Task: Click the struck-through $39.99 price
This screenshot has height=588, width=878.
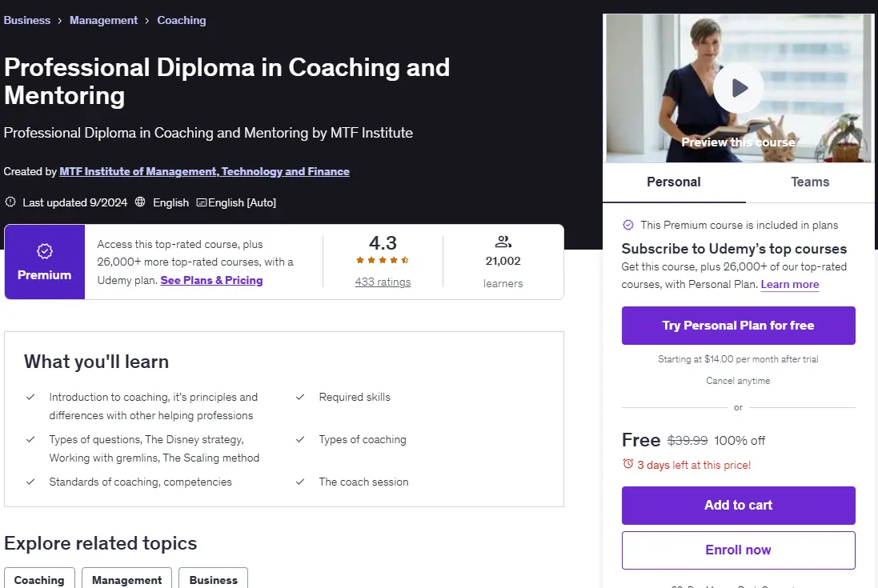Action: click(x=687, y=441)
